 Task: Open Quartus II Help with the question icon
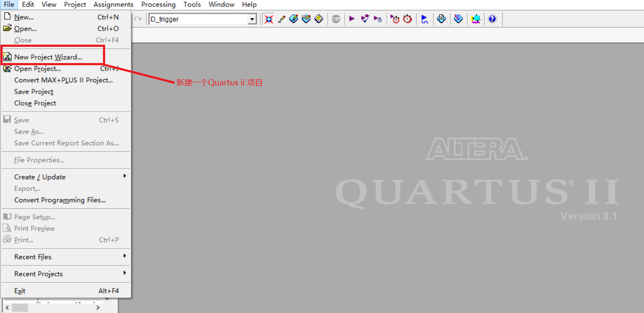492,18
